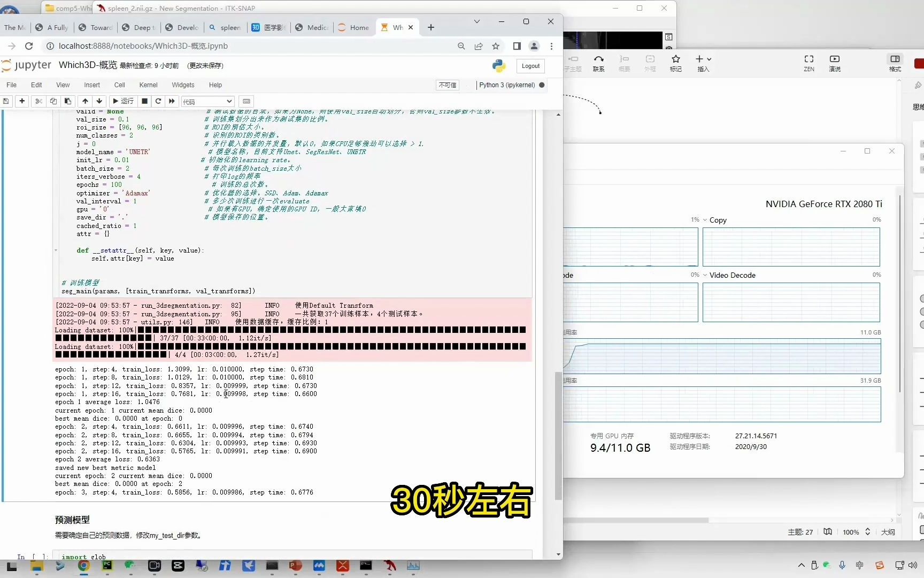Open the zoom magnifier icon in address bar
Screen dimensions: 924x578
(x=461, y=46)
